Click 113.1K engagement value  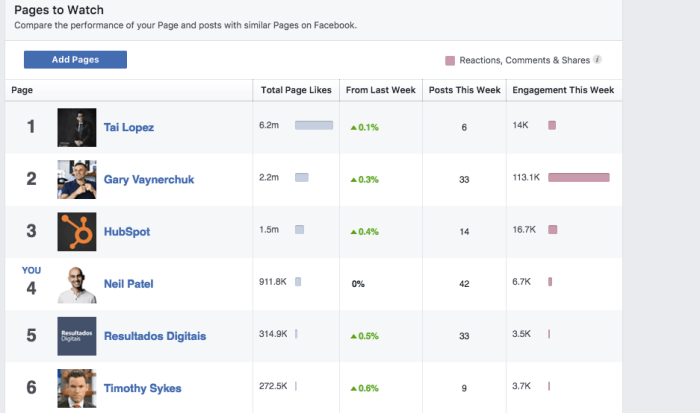coord(526,178)
